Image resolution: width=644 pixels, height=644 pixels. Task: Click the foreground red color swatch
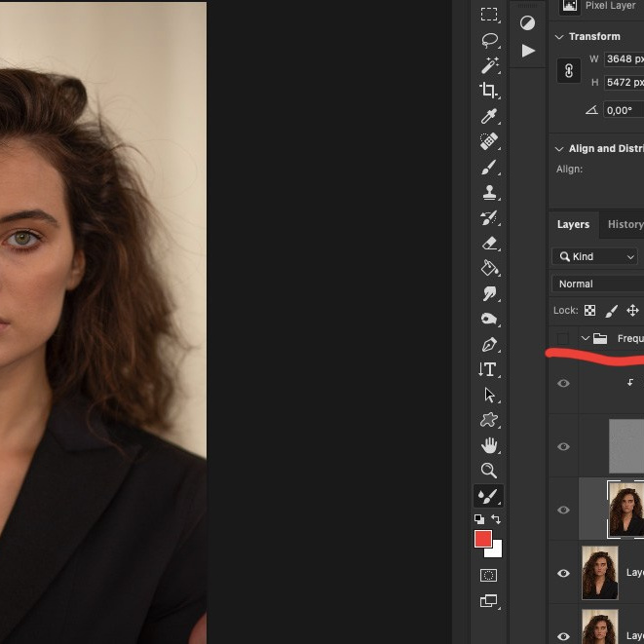tap(482, 538)
